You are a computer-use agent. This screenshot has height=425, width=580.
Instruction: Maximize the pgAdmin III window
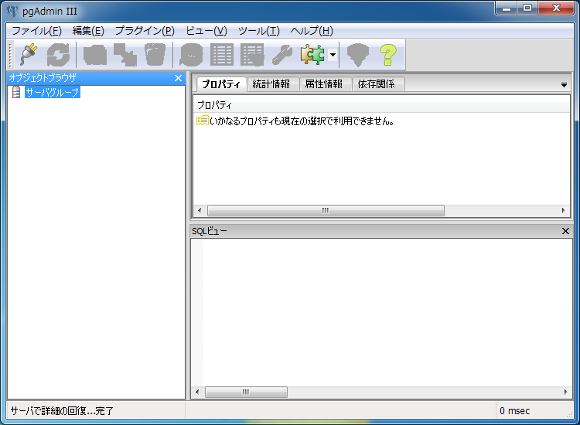(x=527, y=8)
